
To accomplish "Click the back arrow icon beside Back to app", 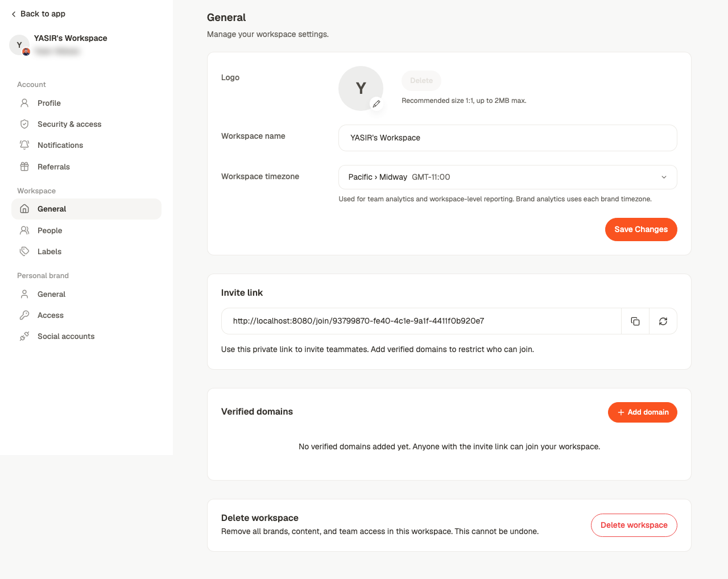I will tap(14, 14).
